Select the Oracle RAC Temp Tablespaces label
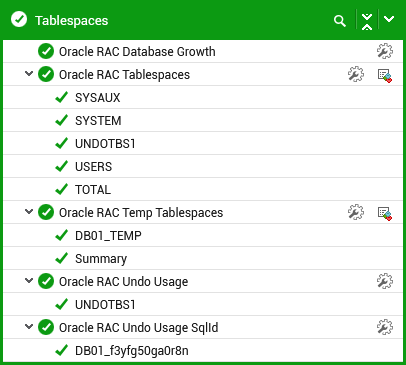The width and height of the screenshot is (406, 365). pyautogui.click(x=141, y=213)
